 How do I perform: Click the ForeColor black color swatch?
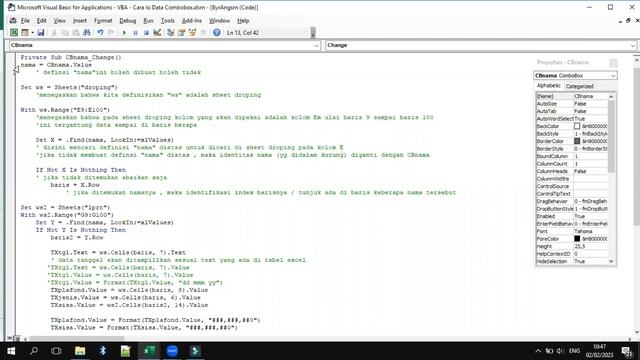click(577, 239)
